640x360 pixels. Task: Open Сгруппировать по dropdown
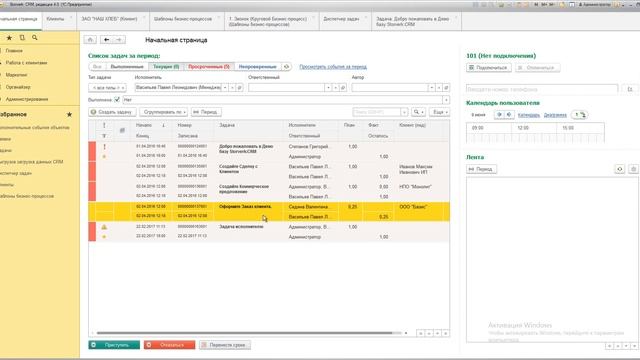(163, 112)
